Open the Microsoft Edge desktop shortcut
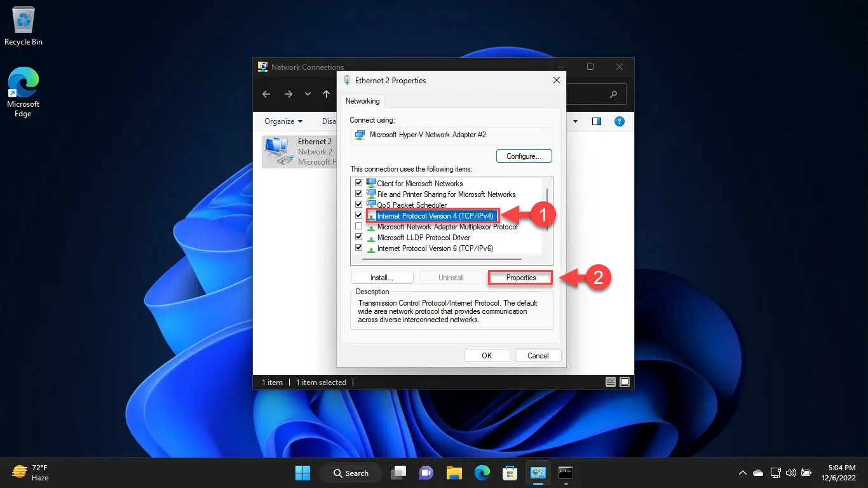This screenshot has width=868, height=488. point(23,93)
